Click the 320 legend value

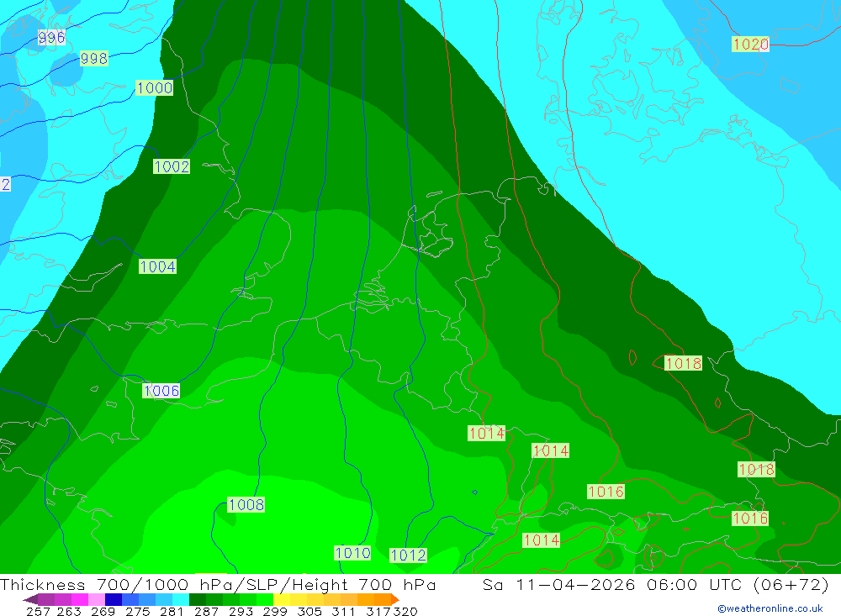coord(405,612)
